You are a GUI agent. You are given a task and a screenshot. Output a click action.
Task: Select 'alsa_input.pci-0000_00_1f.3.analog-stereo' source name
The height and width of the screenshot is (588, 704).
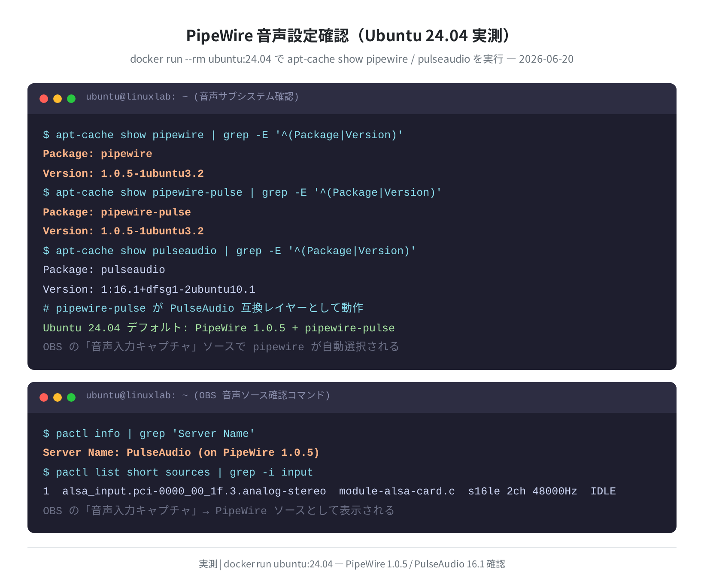[x=194, y=491]
